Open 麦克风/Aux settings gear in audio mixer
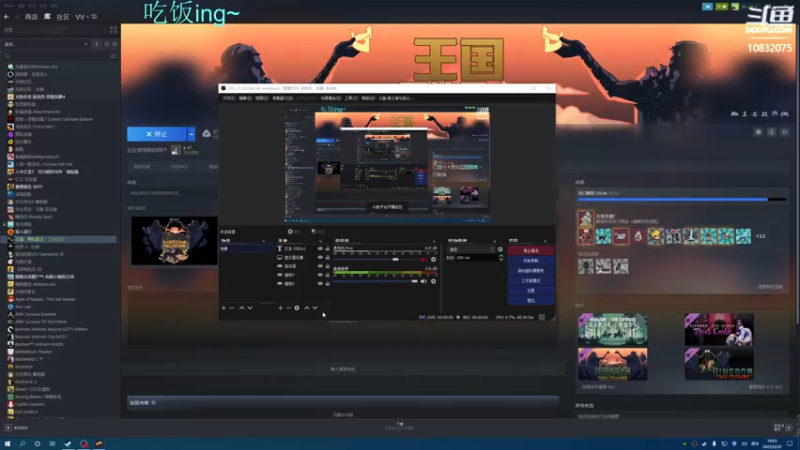This screenshot has height=450, width=800. (433, 259)
